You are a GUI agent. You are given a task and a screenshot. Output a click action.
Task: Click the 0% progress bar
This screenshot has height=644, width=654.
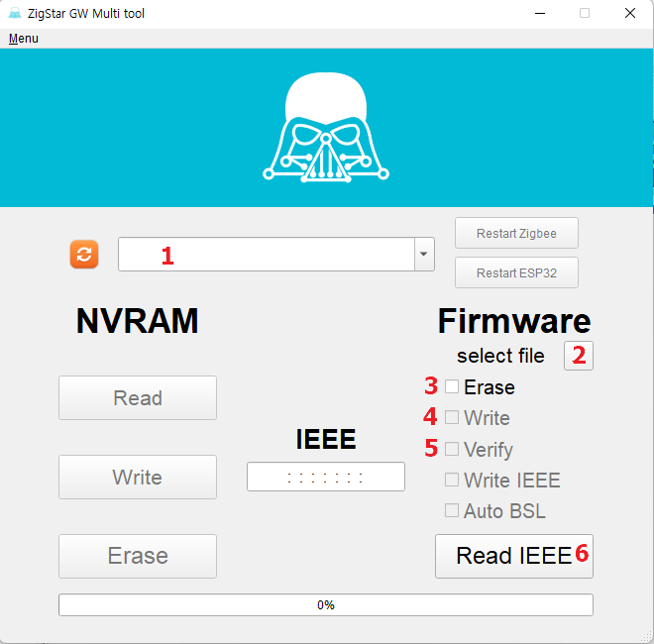[x=326, y=604]
